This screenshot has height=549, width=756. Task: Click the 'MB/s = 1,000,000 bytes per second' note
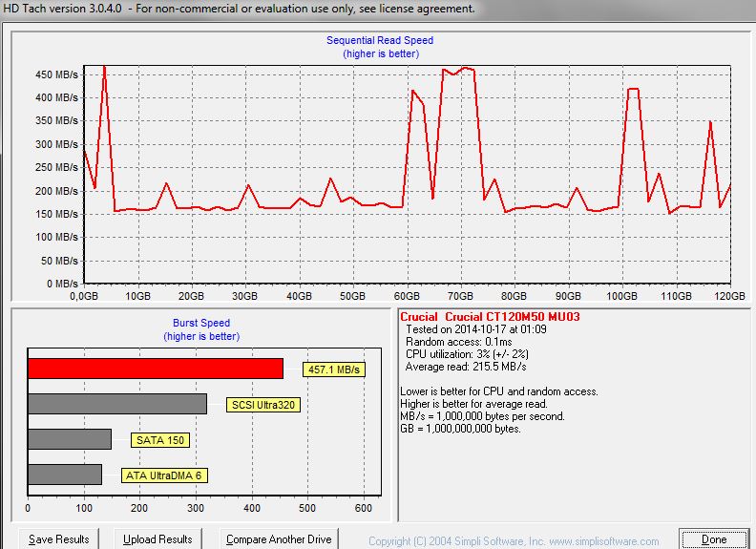click(x=482, y=416)
